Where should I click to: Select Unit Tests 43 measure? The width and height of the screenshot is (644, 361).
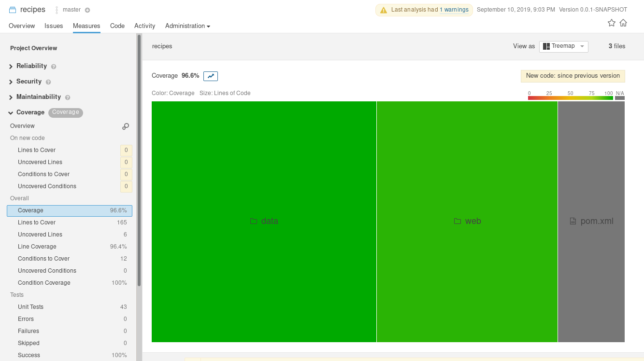[70, 307]
